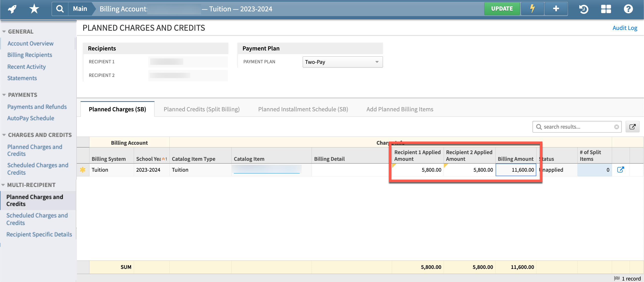This screenshot has height=282, width=644.
Task: Click the plus icon to add new record
Action: (x=556, y=8)
